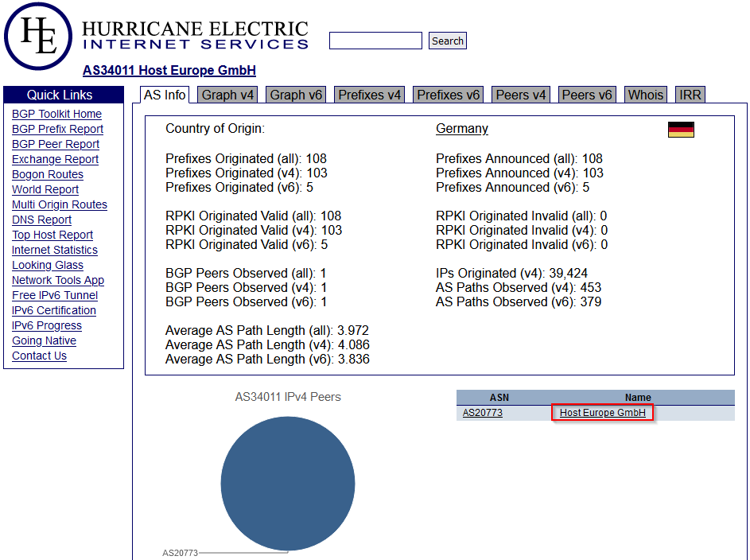Open the Bogon Routes link

coord(48,174)
